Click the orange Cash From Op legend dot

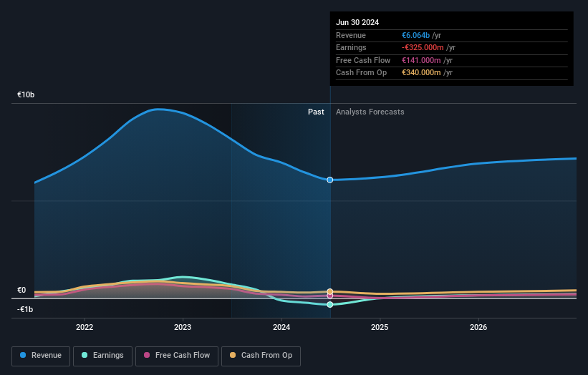click(233, 355)
